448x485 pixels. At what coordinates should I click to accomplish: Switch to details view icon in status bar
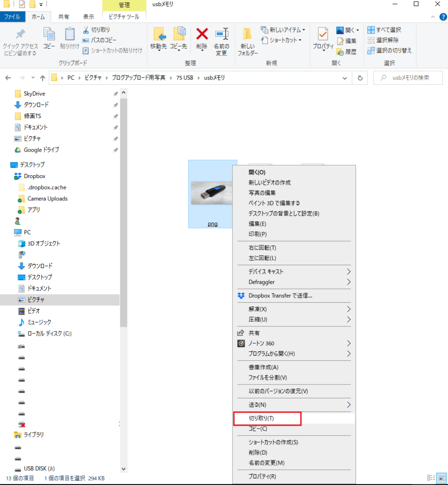click(431, 478)
